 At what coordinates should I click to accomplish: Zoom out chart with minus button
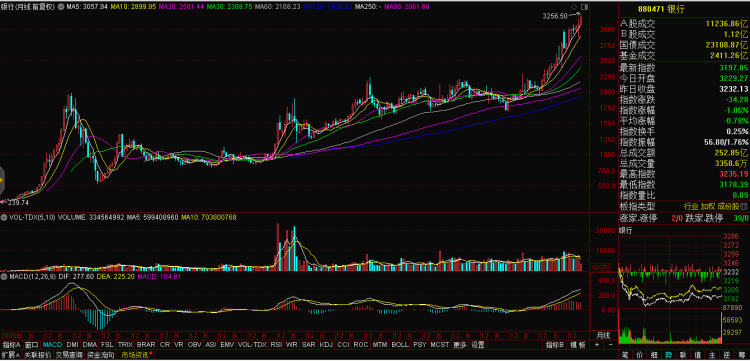tap(611, 345)
